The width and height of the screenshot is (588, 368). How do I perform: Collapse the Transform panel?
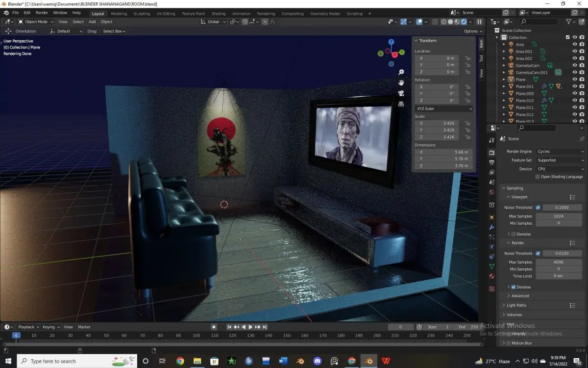click(426, 41)
